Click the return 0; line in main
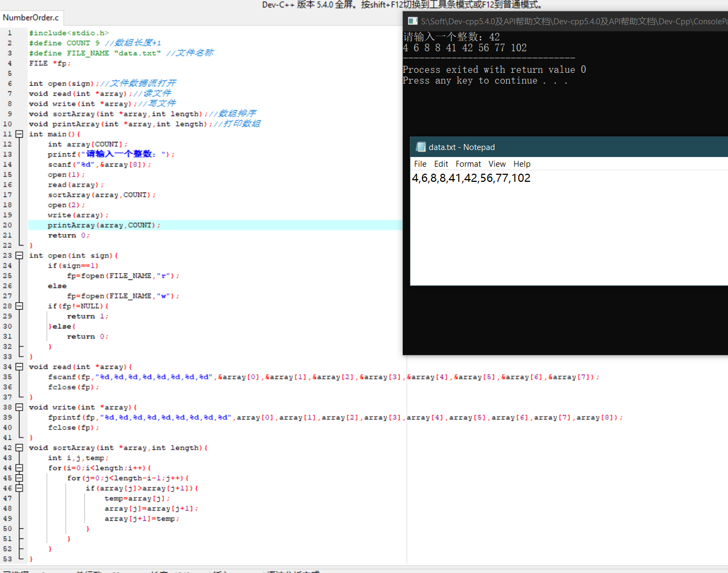Screen dimensions: 728x573 tap(68, 235)
